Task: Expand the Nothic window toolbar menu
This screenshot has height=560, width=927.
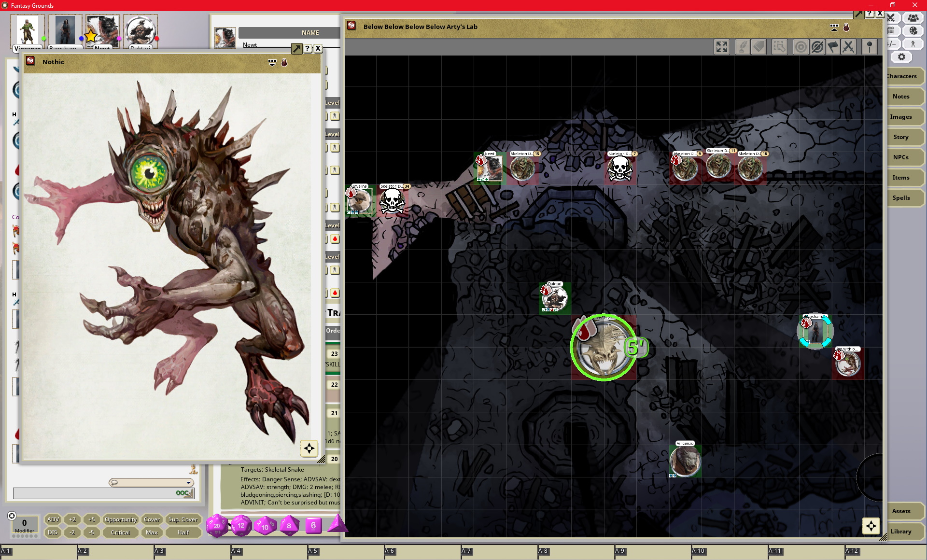Action: pyautogui.click(x=272, y=62)
